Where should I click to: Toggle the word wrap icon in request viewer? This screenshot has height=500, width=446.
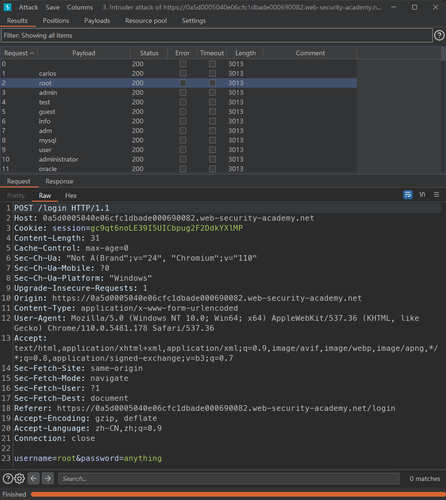coord(408,194)
